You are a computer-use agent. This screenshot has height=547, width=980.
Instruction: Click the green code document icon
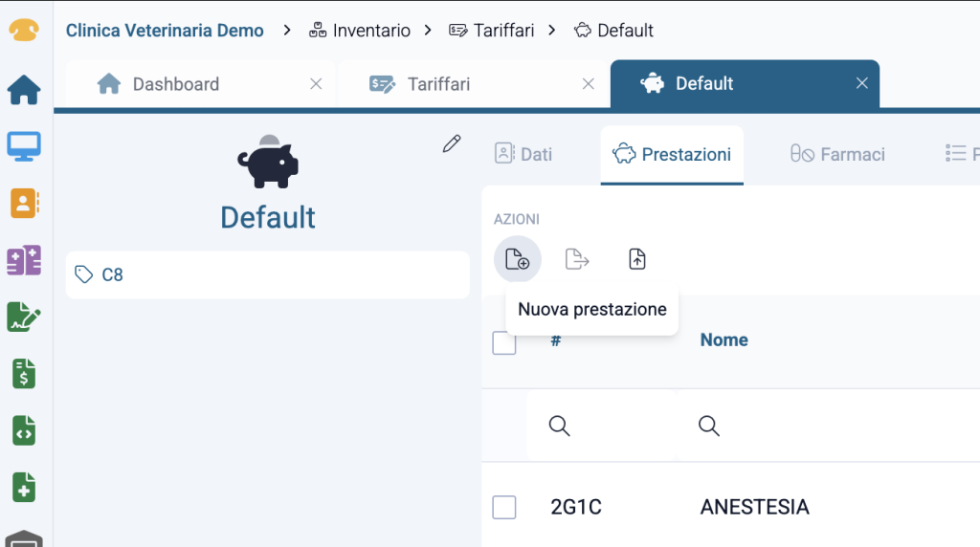tap(24, 430)
